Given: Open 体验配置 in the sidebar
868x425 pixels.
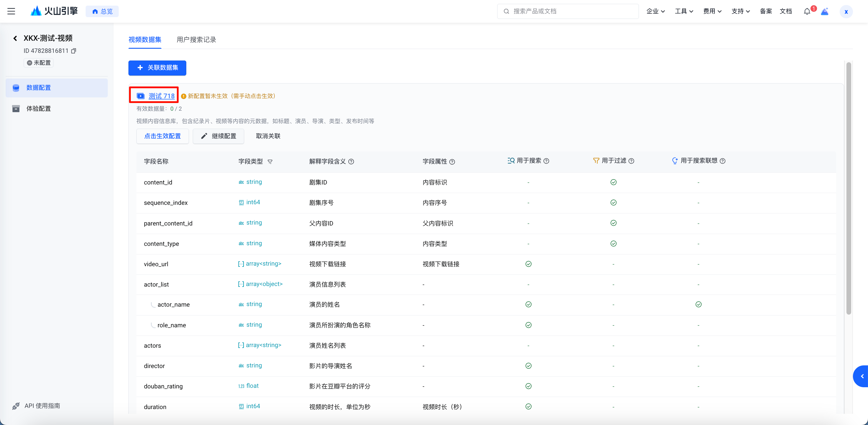Looking at the screenshot, I should click(x=38, y=108).
